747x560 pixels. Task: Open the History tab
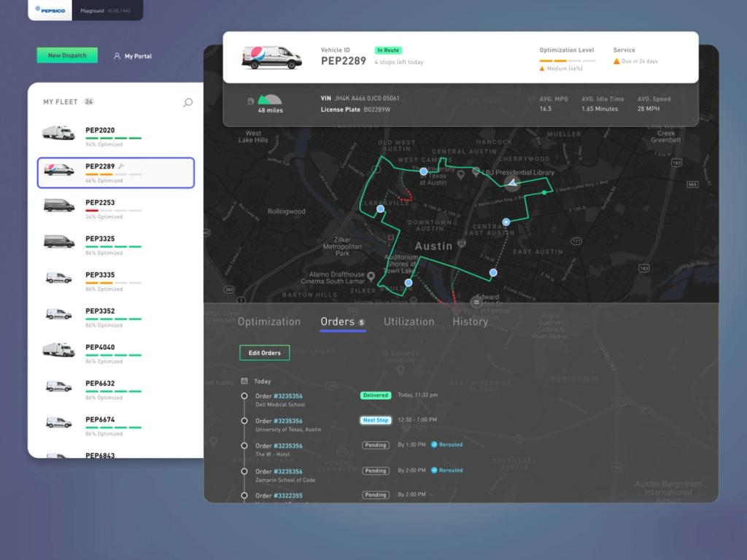tap(470, 322)
